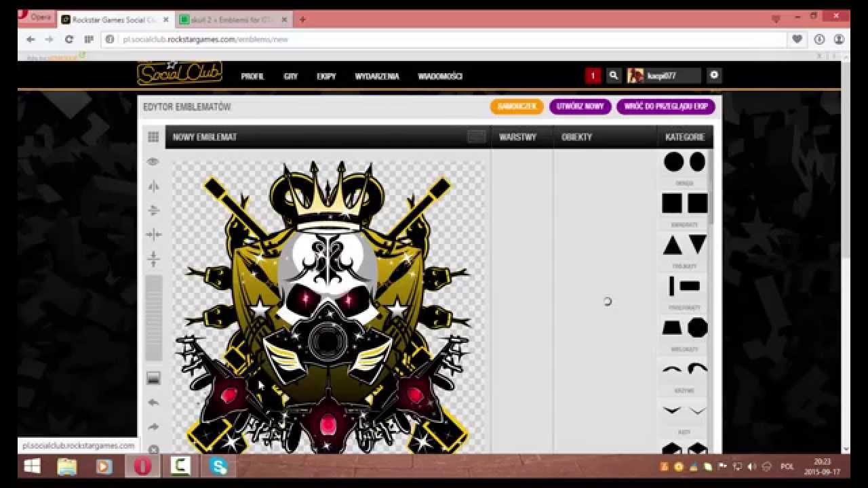Switch to the skull 2 Emblems browser tab
This screenshot has width=868, height=488.
click(235, 19)
